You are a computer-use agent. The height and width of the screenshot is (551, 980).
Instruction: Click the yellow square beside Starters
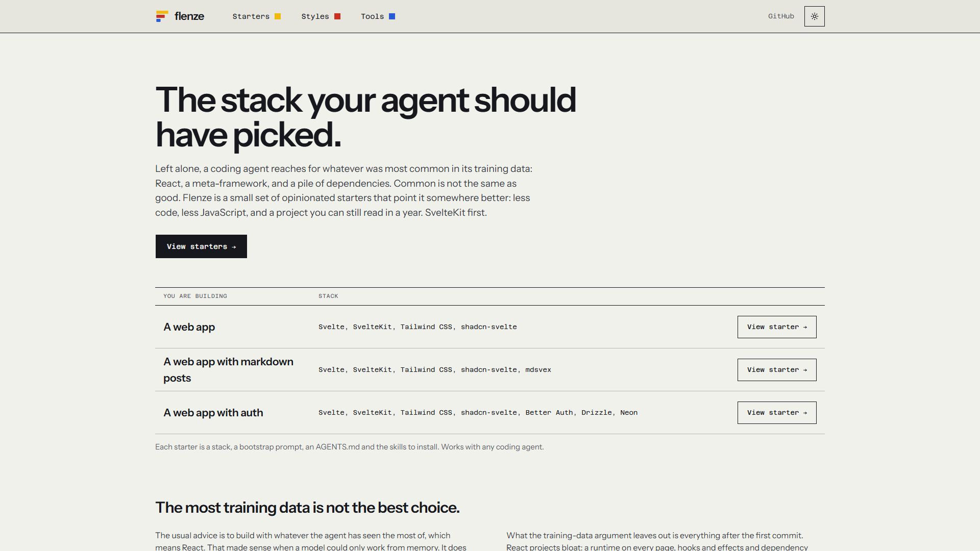278,16
